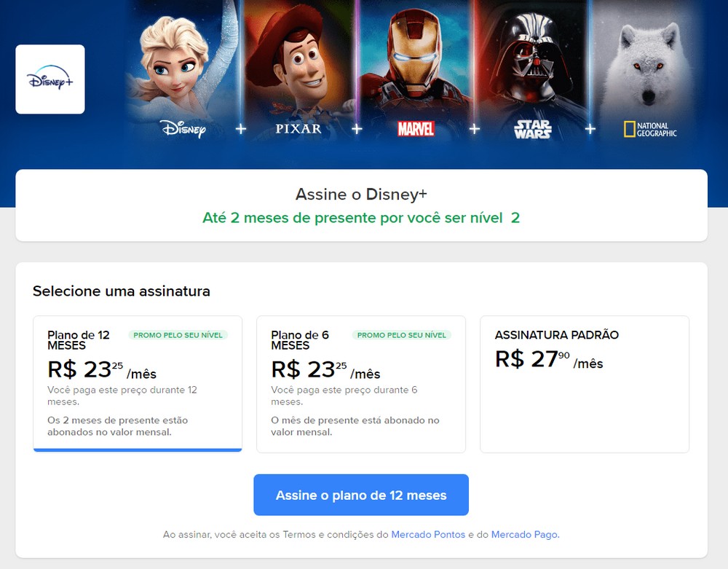The image size is (728, 569).
Task: Click the 6-month plan promo badge
Action: click(x=402, y=335)
